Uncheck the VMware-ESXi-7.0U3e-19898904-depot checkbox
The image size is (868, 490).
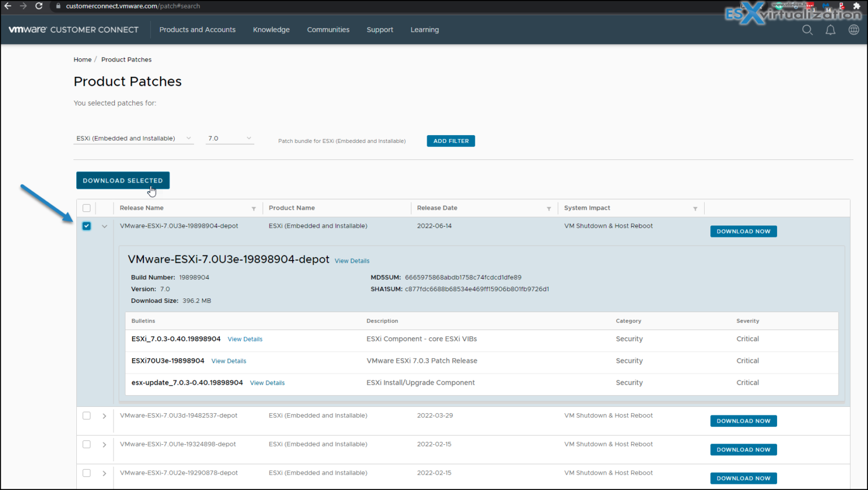[x=86, y=226]
